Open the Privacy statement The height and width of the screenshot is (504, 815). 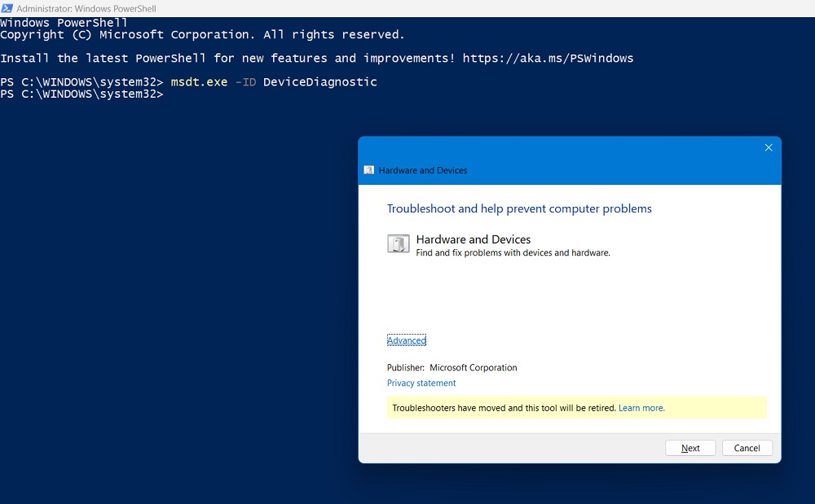(x=421, y=383)
